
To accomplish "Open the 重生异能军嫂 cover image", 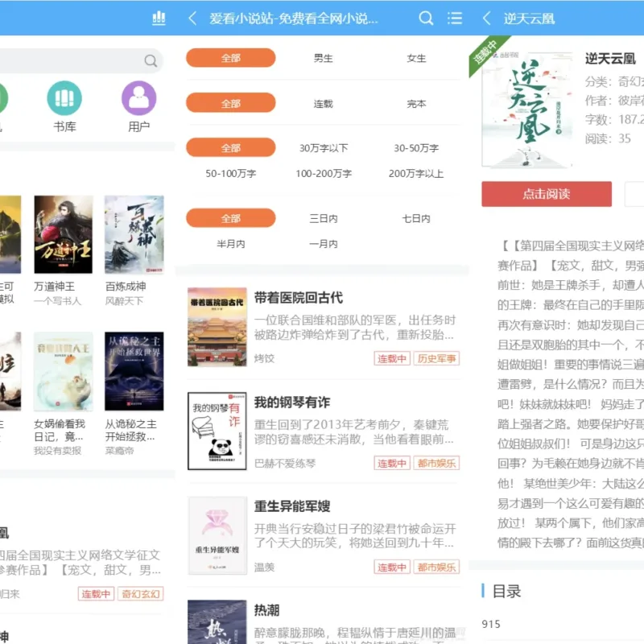I will [x=217, y=535].
